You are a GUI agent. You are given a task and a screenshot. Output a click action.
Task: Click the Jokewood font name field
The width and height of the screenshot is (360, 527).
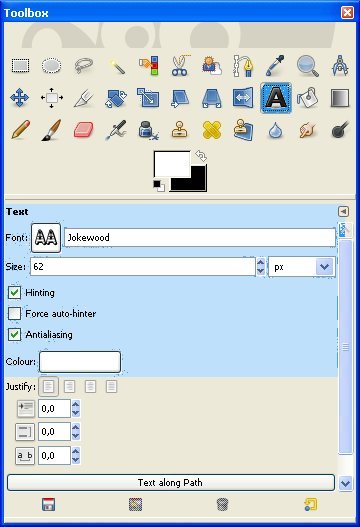pyautogui.click(x=200, y=238)
